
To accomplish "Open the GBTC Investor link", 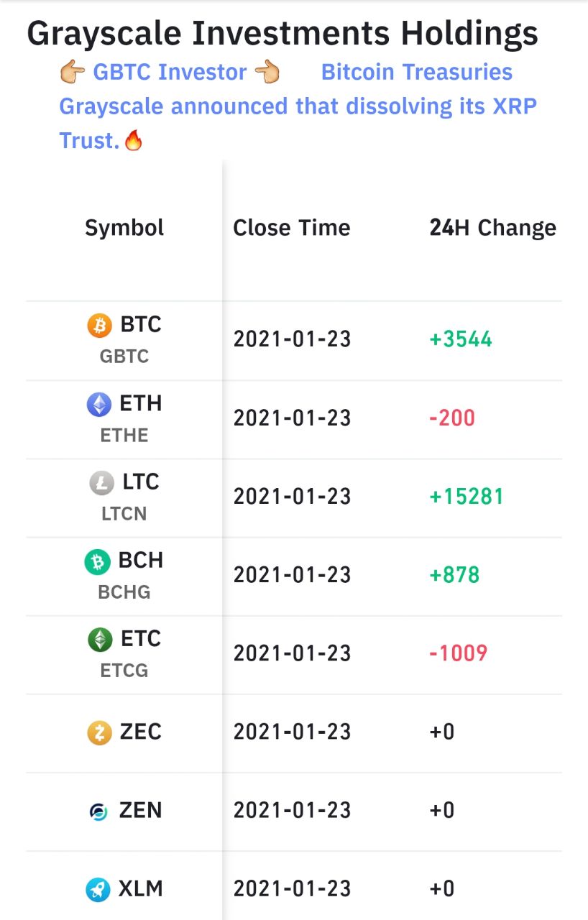I will pos(170,72).
